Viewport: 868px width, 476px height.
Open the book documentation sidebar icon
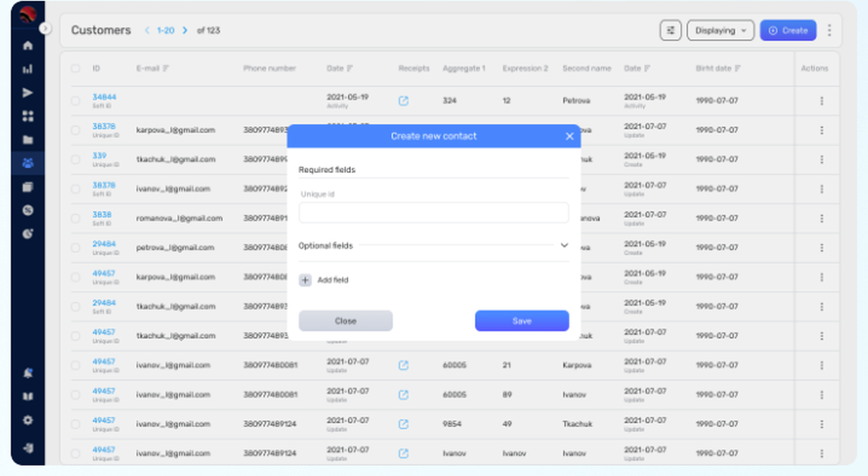(28, 397)
